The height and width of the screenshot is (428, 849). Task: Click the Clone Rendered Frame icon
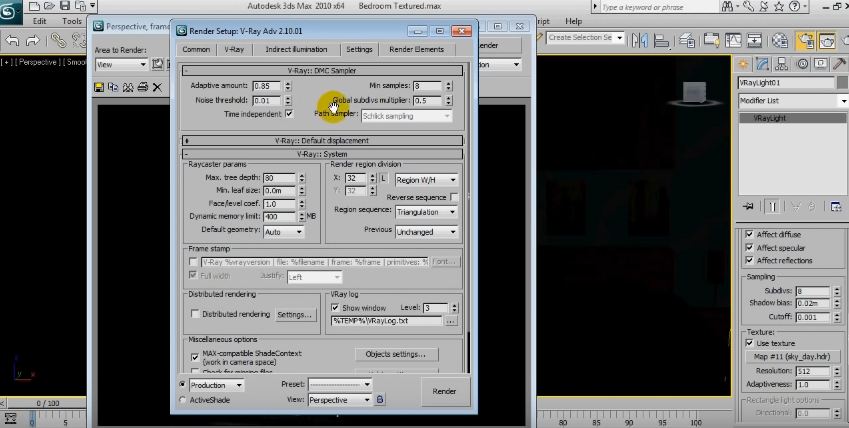(x=128, y=87)
